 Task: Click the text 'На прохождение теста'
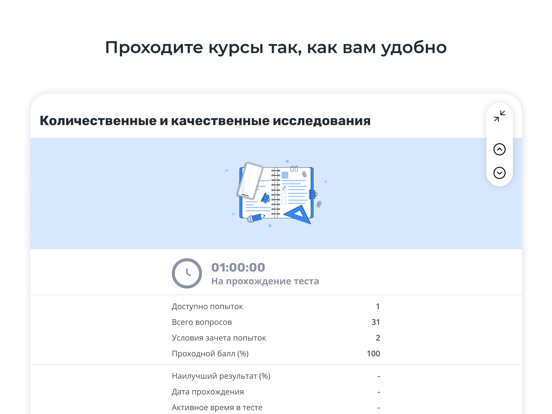[265, 281]
